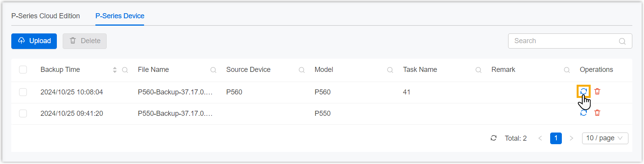Click search icon in Task Name column
Image resolution: width=644 pixels, height=164 pixels.
pyautogui.click(x=479, y=70)
